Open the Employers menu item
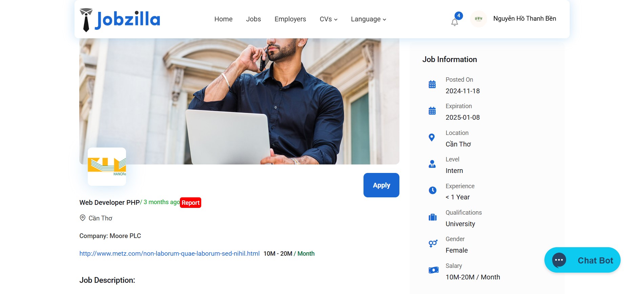644x294 pixels. (290, 19)
